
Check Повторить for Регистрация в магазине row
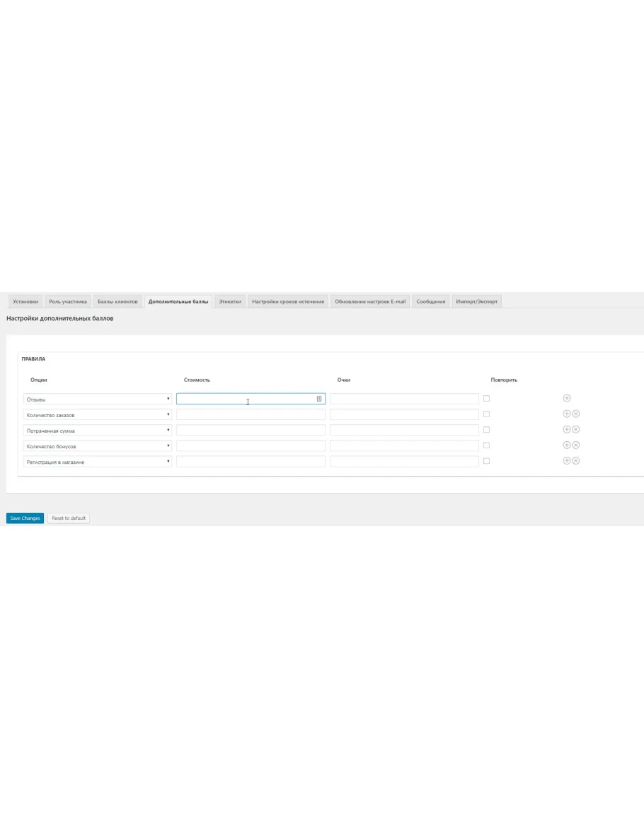coord(486,461)
